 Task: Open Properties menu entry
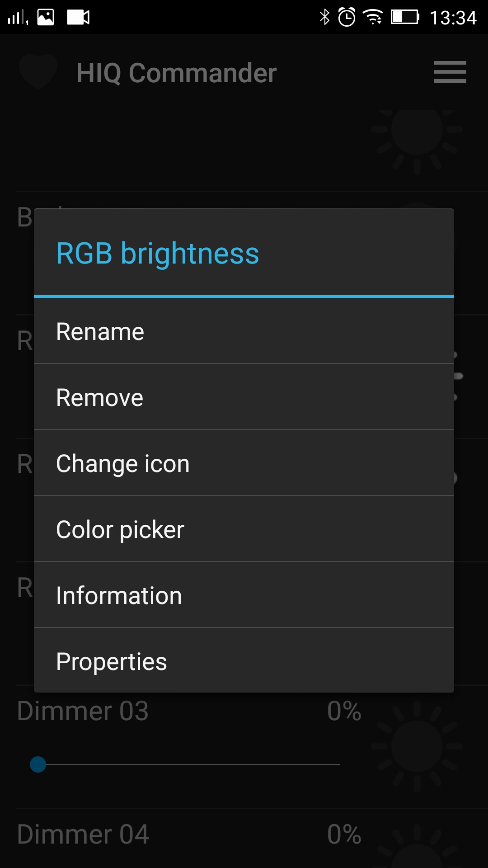pyautogui.click(x=244, y=661)
